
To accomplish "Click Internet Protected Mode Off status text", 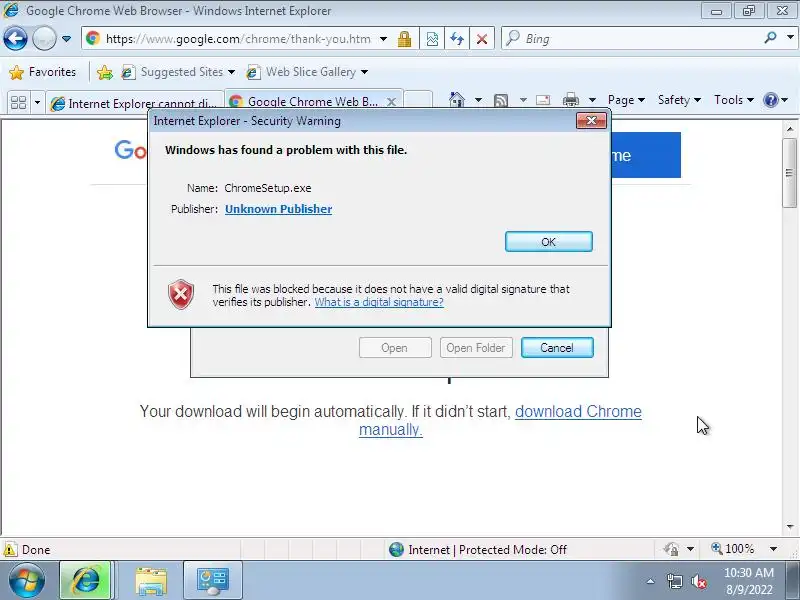I will pyautogui.click(x=487, y=549).
